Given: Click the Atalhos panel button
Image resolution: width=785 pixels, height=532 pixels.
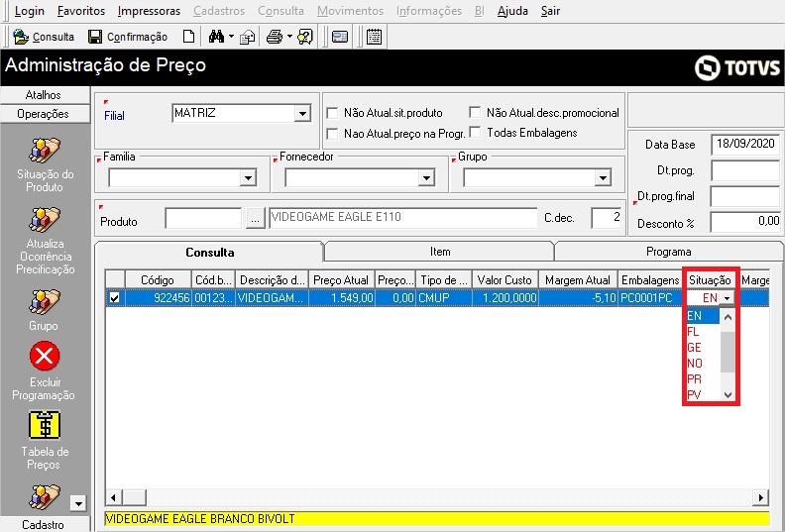Looking at the screenshot, I should [x=45, y=94].
